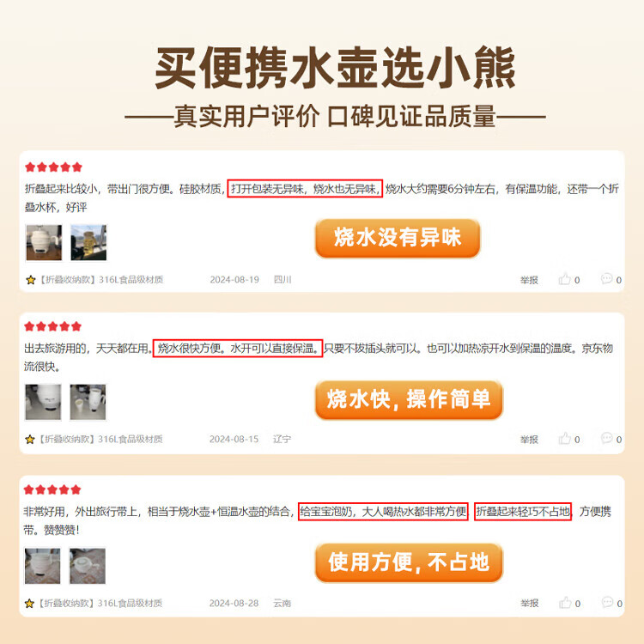View the first photo of the 辽宁 review
Screen dimensions: 644x644
pos(43,402)
